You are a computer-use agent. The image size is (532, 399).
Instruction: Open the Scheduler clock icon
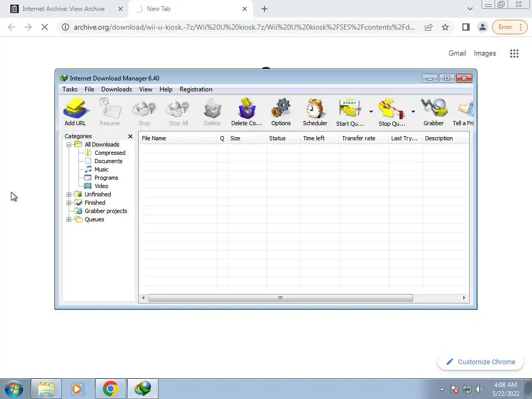click(x=315, y=112)
